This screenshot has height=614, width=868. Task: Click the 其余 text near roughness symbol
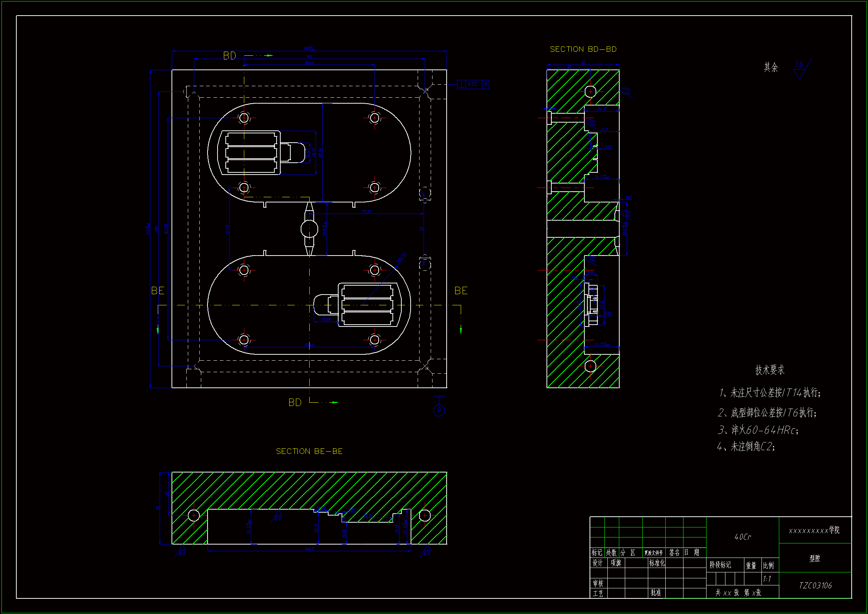tap(771, 67)
